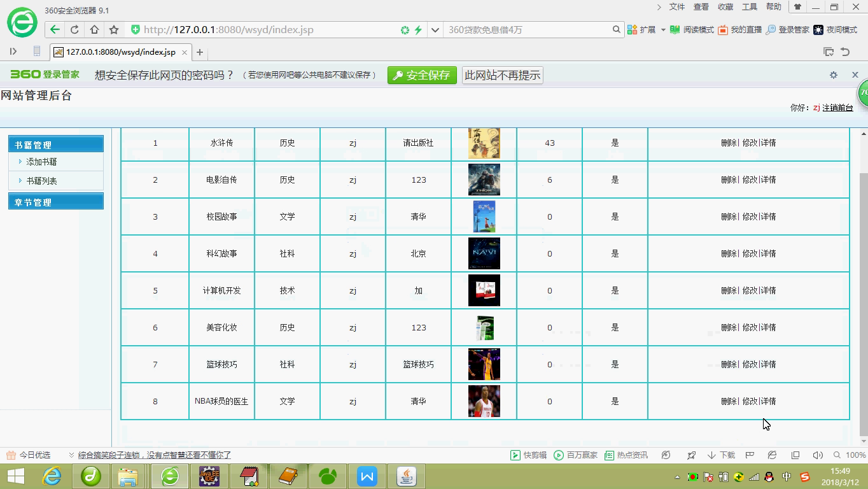Click the tab list window icon in tab bar
The image size is (868, 489).
828,52
